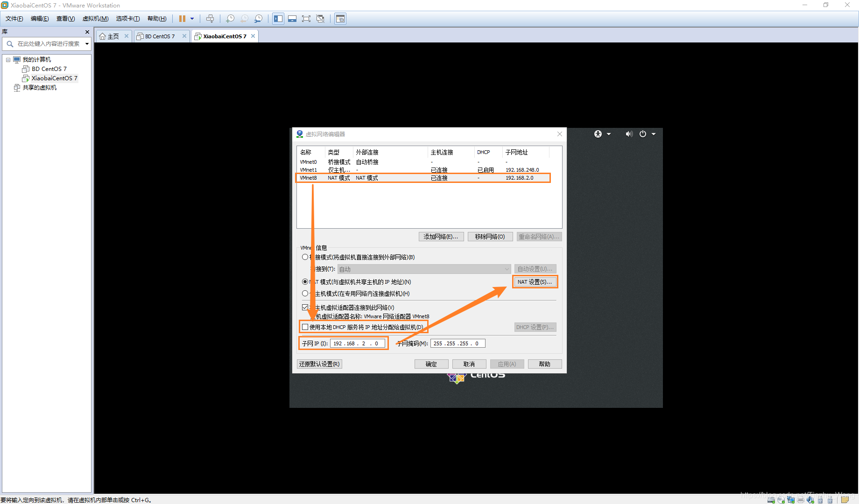Image resolution: width=859 pixels, height=504 pixels.
Task: Click the 确定 button
Action: click(431, 364)
